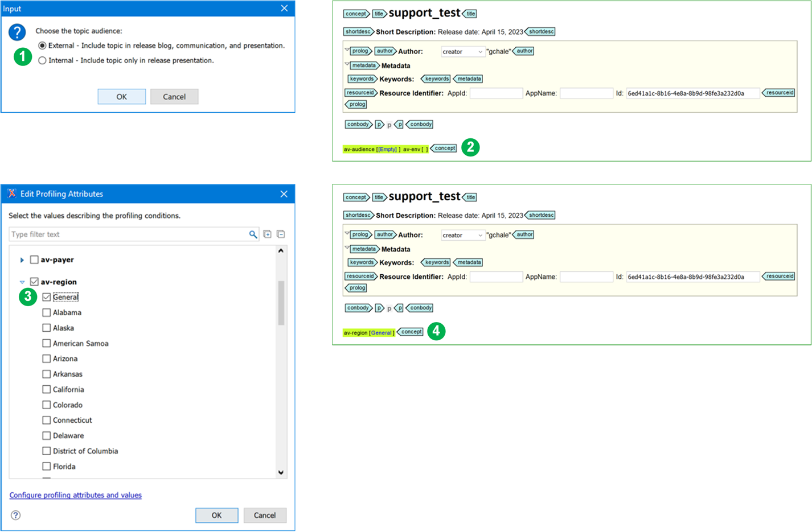The width and height of the screenshot is (812, 532).
Task: Uncheck the av-region checkbox
Action: (x=34, y=282)
